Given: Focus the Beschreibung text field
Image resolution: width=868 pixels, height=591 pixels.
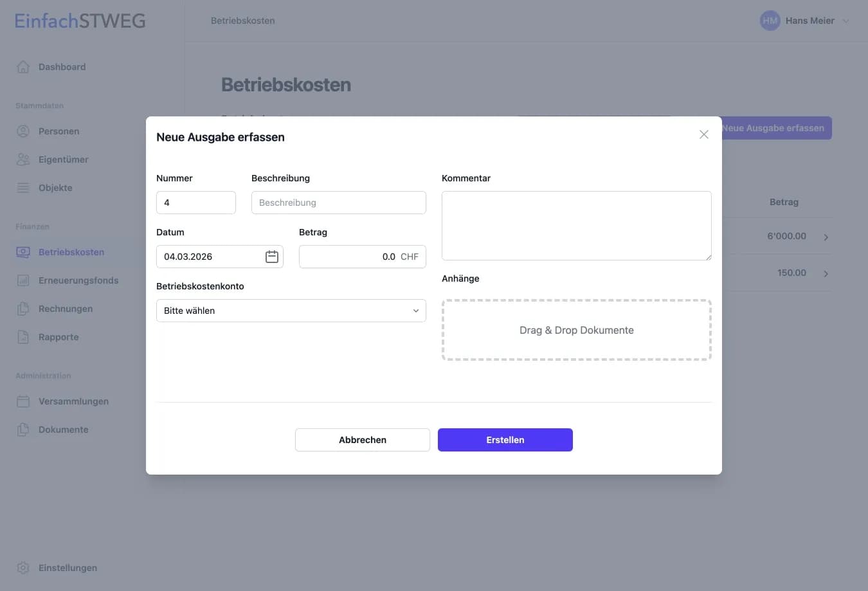Looking at the screenshot, I should pos(338,203).
